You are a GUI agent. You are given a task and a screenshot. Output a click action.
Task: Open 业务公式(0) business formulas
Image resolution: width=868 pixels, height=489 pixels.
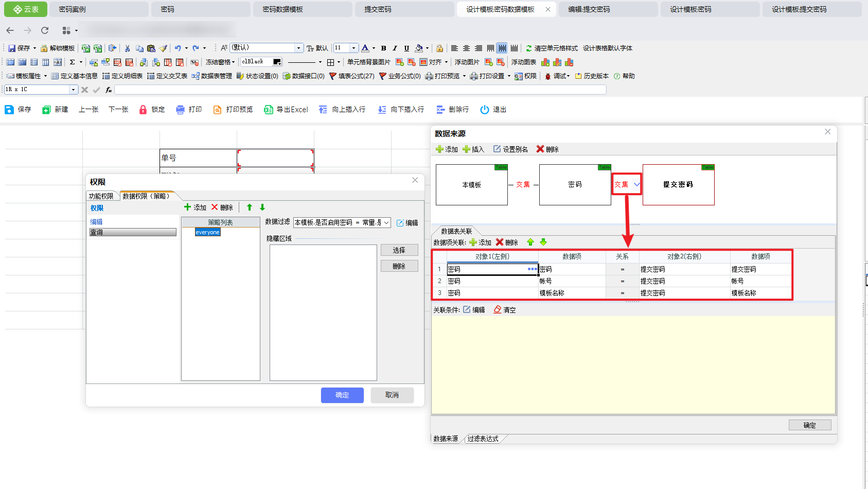click(400, 76)
